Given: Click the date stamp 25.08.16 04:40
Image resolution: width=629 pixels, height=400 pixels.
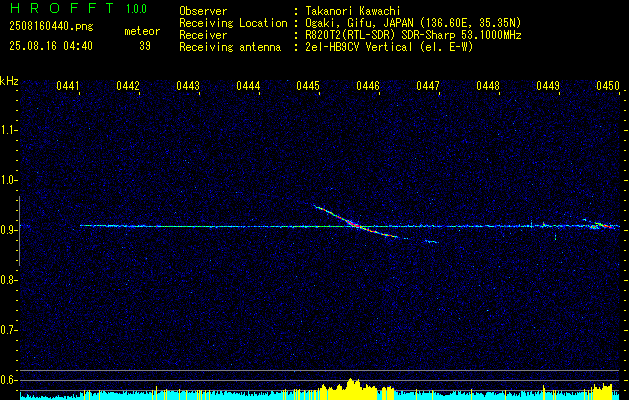Looking at the screenshot, I should 51,46.
